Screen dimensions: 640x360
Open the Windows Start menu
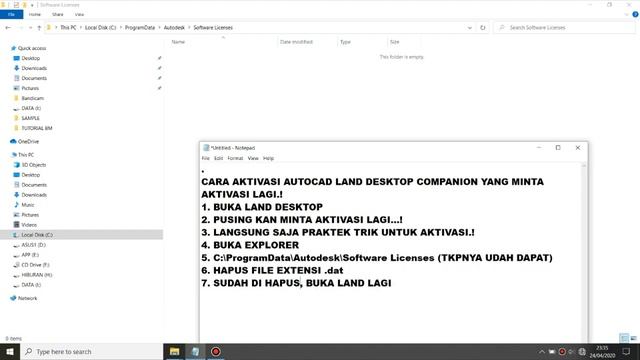[x=10, y=351]
